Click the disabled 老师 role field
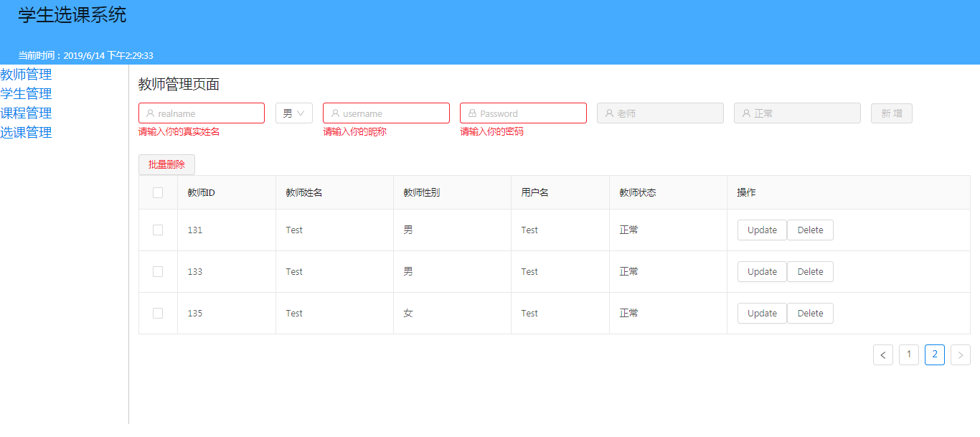980x437 pixels. coord(660,113)
